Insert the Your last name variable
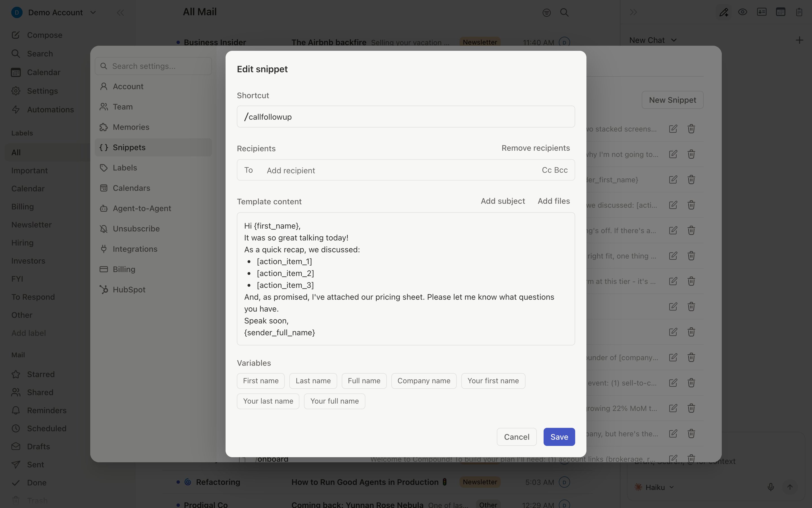812x508 pixels. tap(268, 401)
